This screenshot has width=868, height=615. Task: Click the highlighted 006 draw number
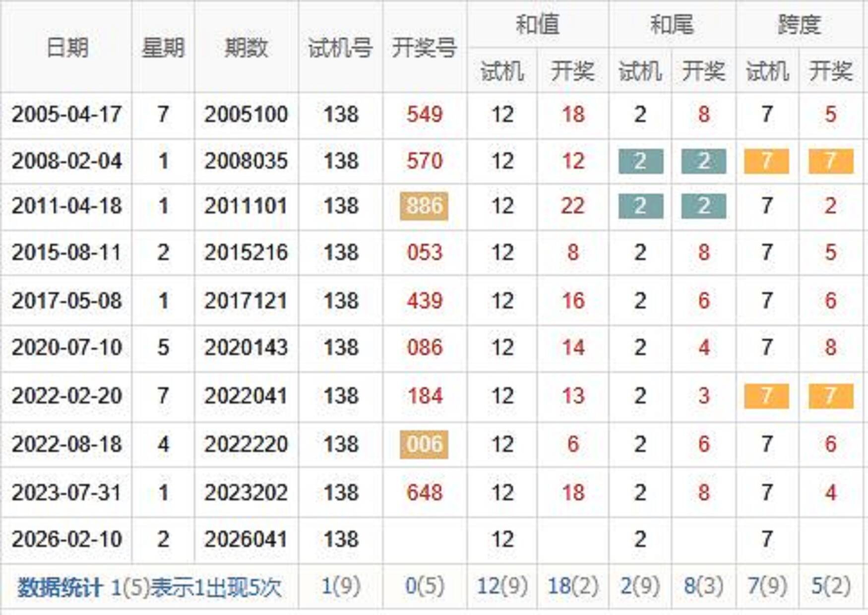point(424,444)
